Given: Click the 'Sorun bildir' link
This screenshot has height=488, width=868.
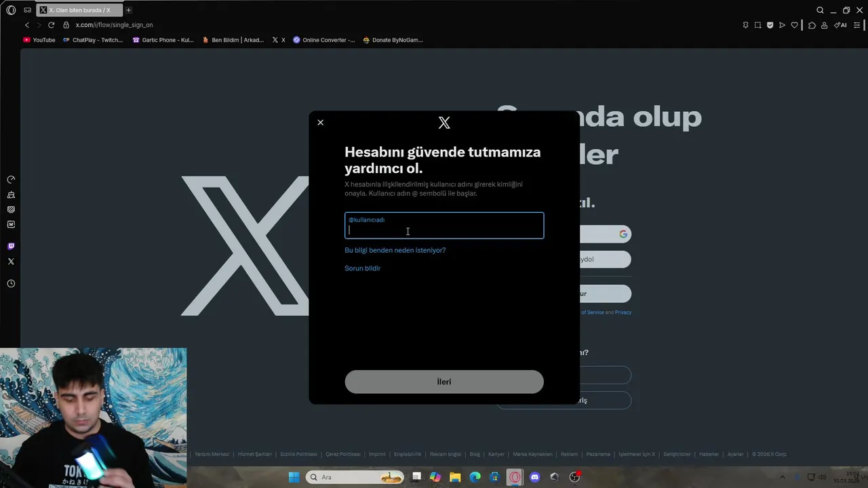Looking at the screenshot, I should 363,268.
